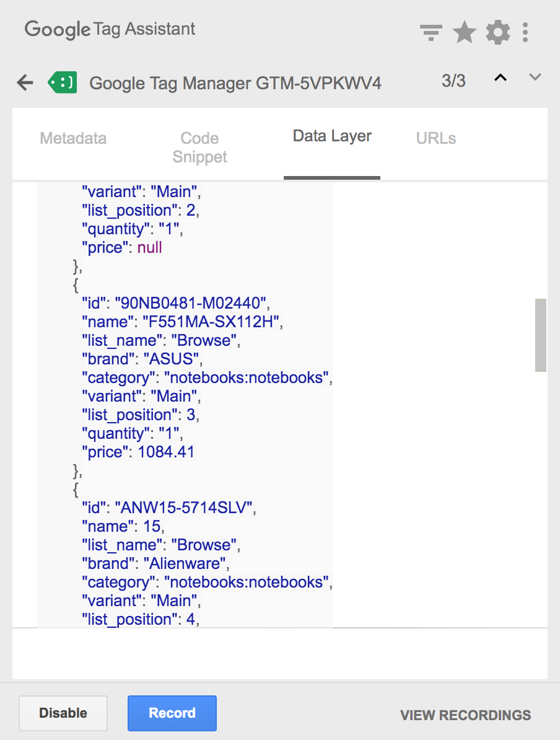
Task: Click the Google Tag Manager GTM-5VPKWV4 title
Action: tap(235, 83)
